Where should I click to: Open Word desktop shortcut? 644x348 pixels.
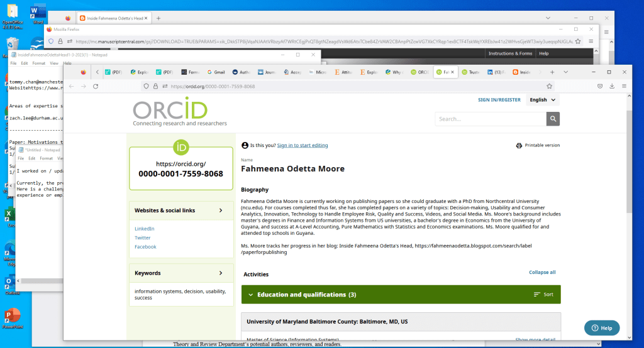38,15
